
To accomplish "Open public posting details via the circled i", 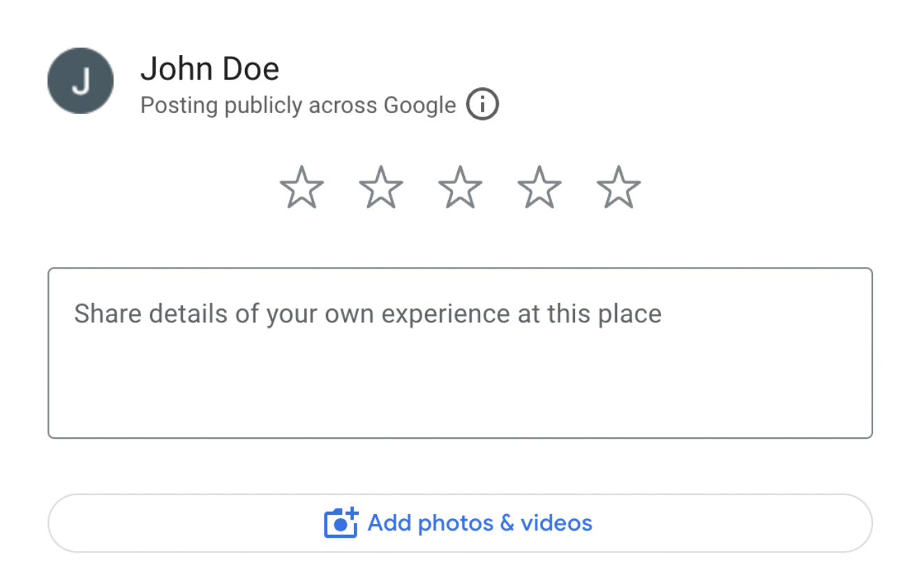I will pos(482,105).
